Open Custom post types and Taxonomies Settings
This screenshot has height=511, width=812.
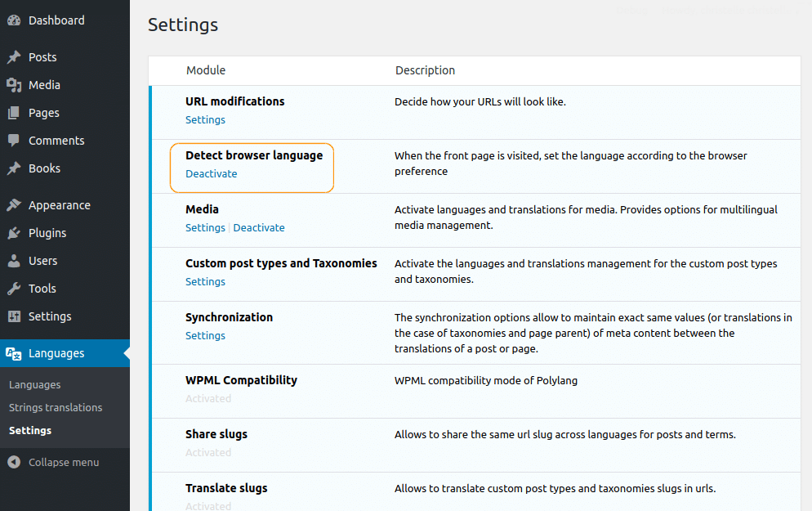click(205, 281)
